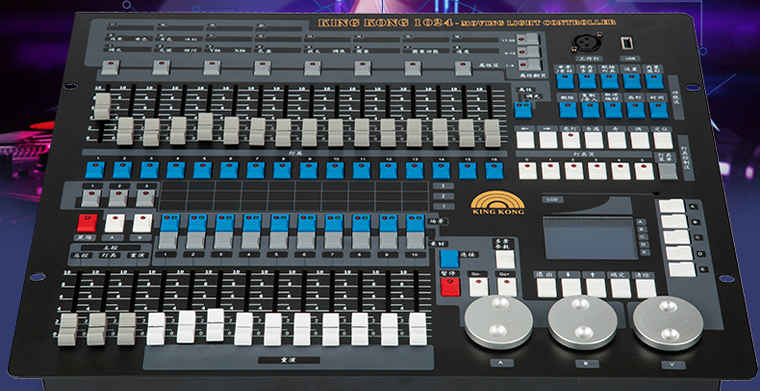Screen dimensions: 760x391
Task: Click the down arrow button below the LCD
Action: coord(571,287)
